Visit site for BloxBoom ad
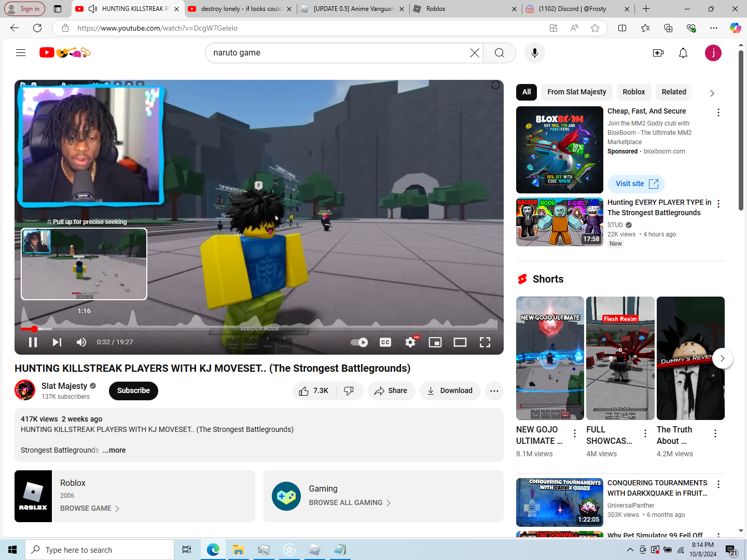This screenshot has width=747, height=560. [x=636, y=184]
